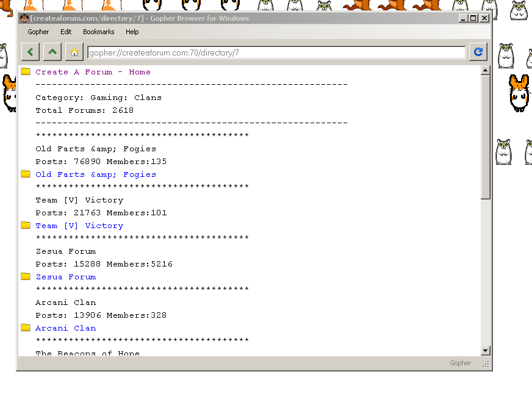Open the Help menu
Image resolution: width=532 pixels, height=394 pixels.
pos(132,32)
